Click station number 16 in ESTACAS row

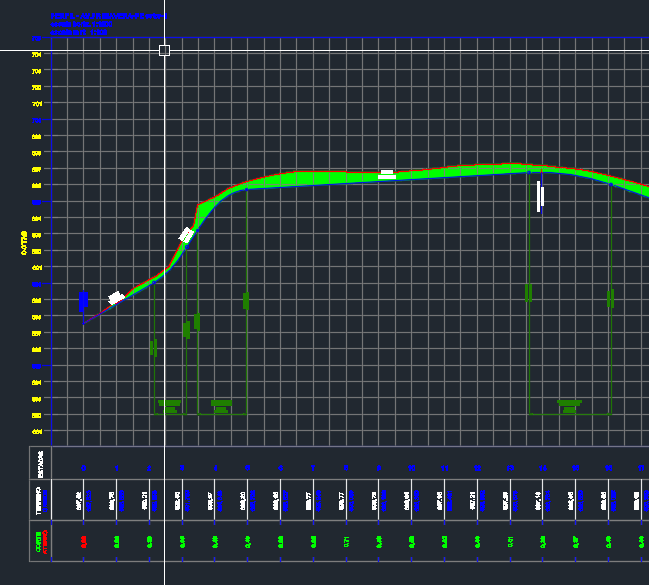coord(608,468)
